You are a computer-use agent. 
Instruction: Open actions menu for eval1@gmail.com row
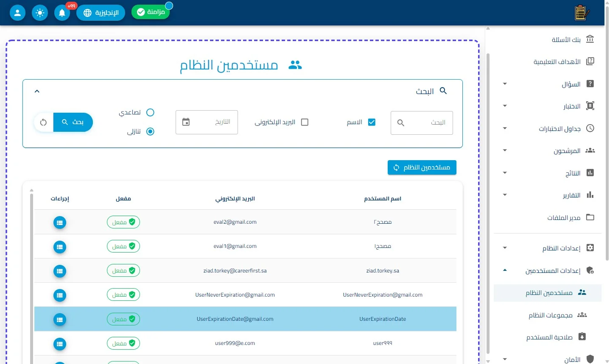pyautogui.click(x=60, y=247)
